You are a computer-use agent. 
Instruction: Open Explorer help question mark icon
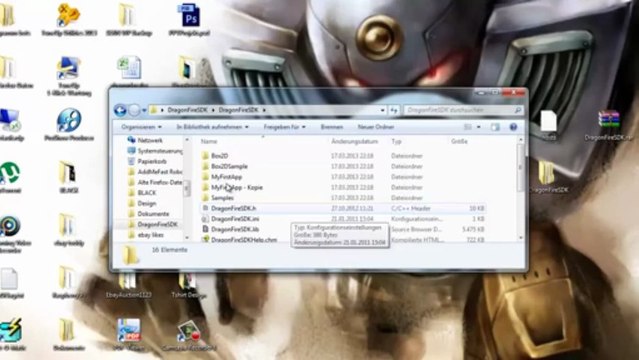click(x=513, y=127)
